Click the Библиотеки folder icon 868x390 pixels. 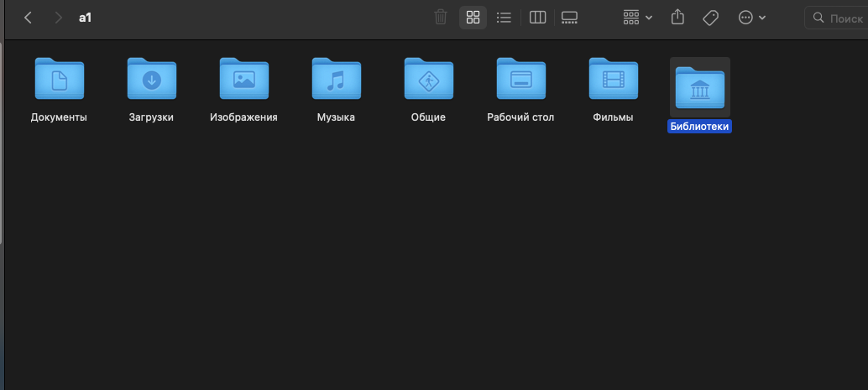[700, 87]
